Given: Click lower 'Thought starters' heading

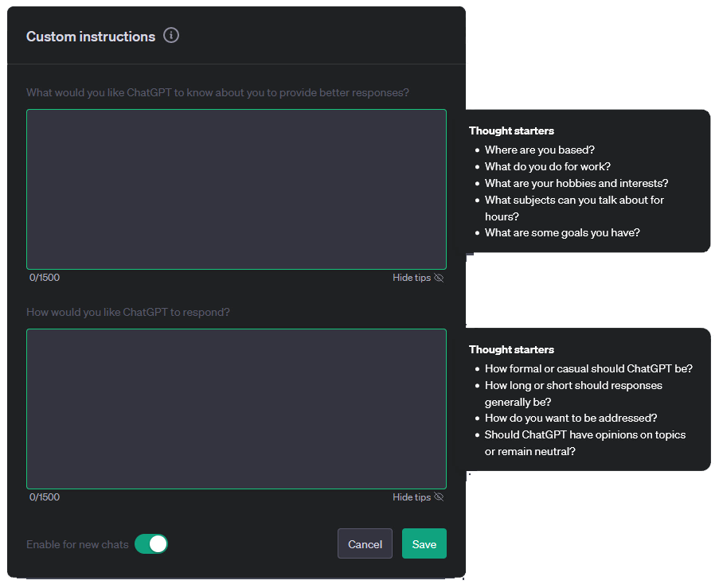Looking at the screenshot, I should (511, 349).
